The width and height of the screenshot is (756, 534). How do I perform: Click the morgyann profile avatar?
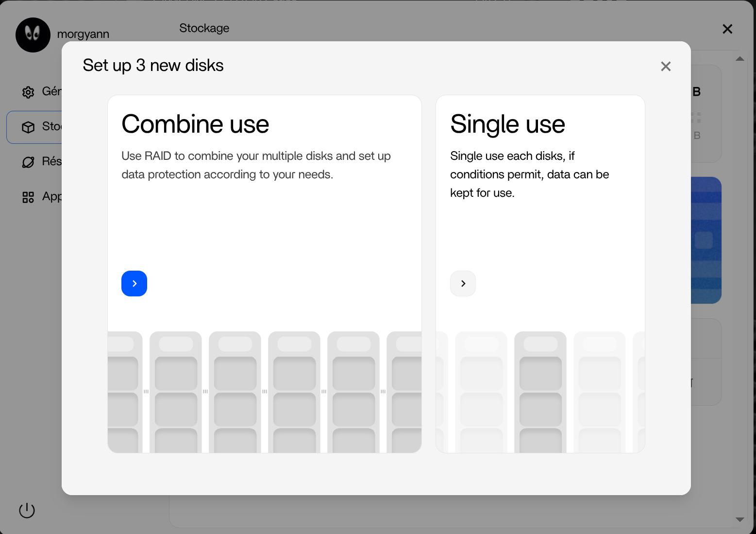[33, 35]
